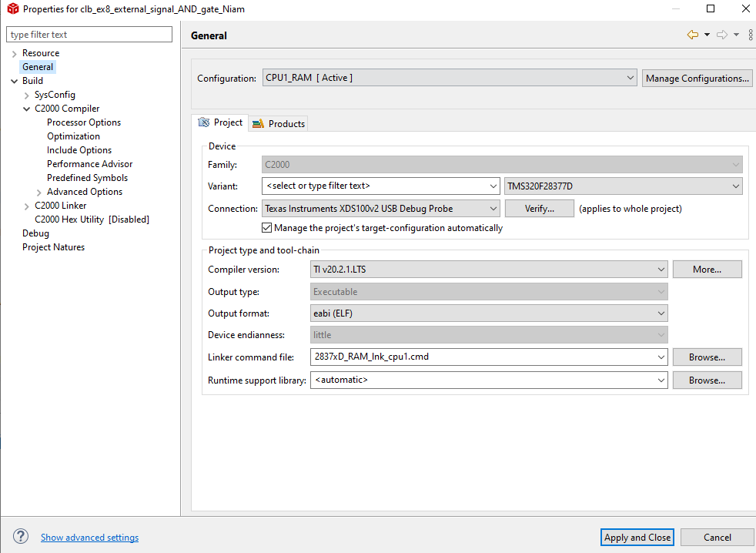Click the CCS application icon in the title bar
The width and height of the screenshot is (756, 553).
point(10,8)
